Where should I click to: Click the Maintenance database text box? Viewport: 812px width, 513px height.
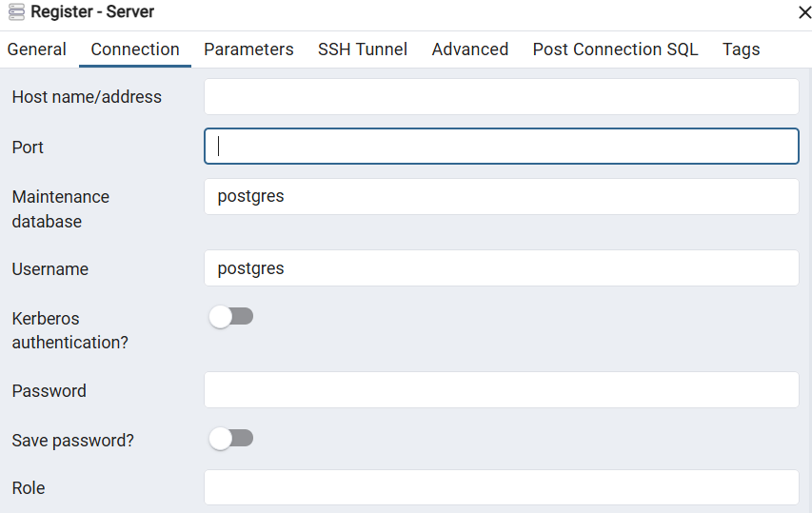[501, 197]
